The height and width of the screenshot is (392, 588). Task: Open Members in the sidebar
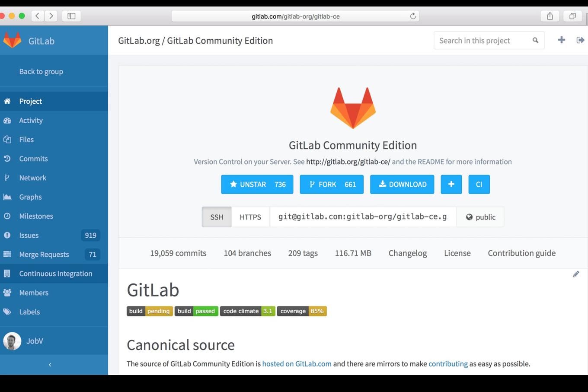coord(54,293)
